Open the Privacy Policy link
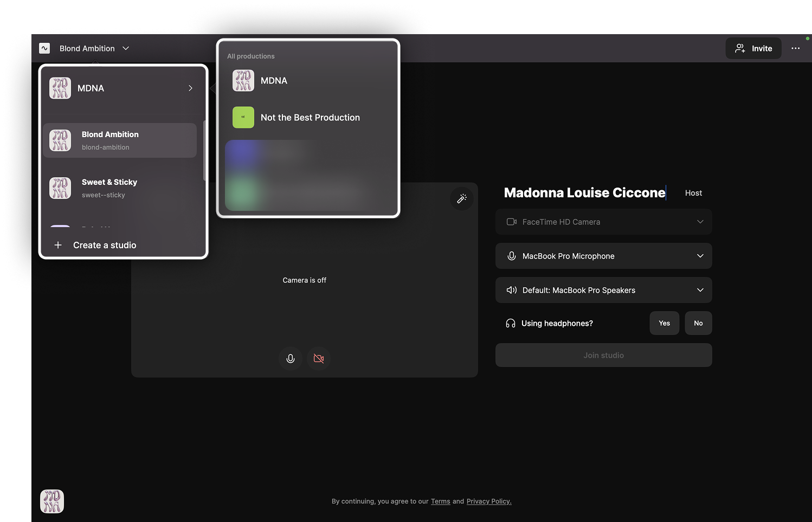Screen dimensions: 812x522 (488, 501)
